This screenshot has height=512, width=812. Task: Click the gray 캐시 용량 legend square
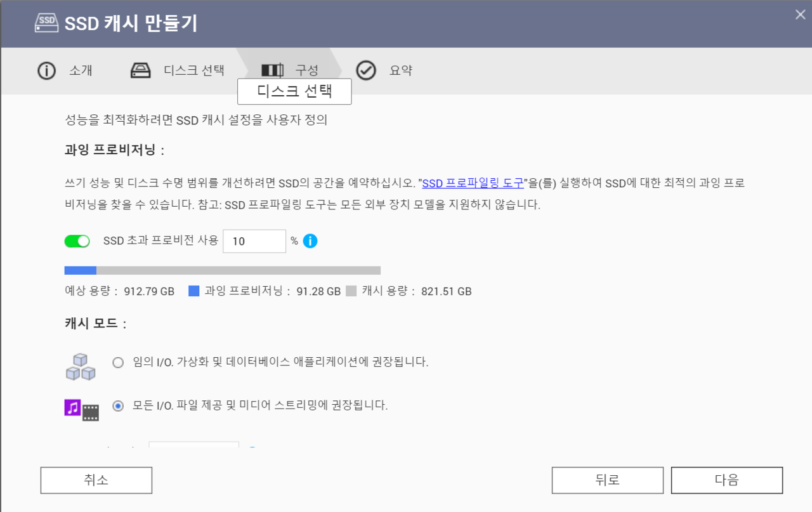click(x=351, y=291)
